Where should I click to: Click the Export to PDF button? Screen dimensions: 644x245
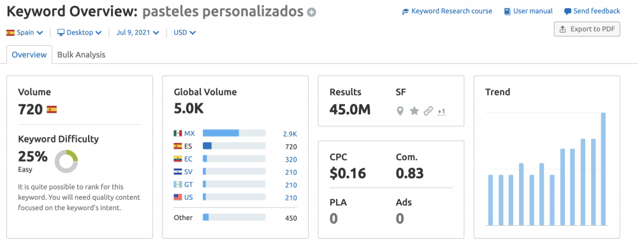587,29
